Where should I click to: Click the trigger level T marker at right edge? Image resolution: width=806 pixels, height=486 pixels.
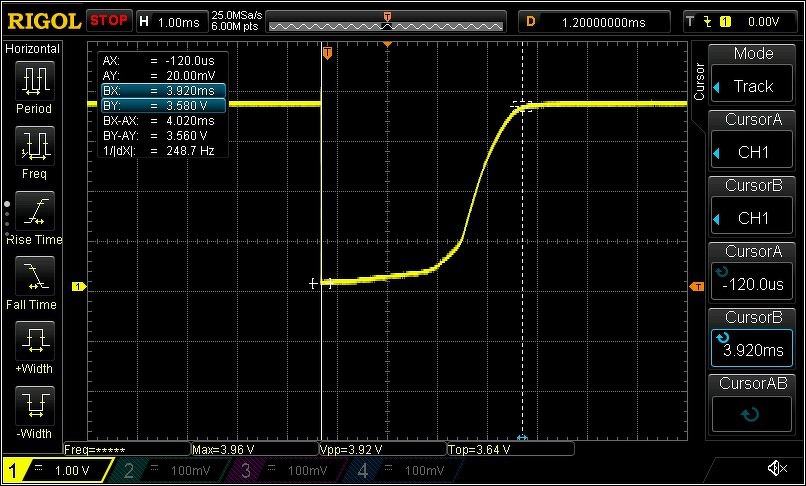click(697, 286)
